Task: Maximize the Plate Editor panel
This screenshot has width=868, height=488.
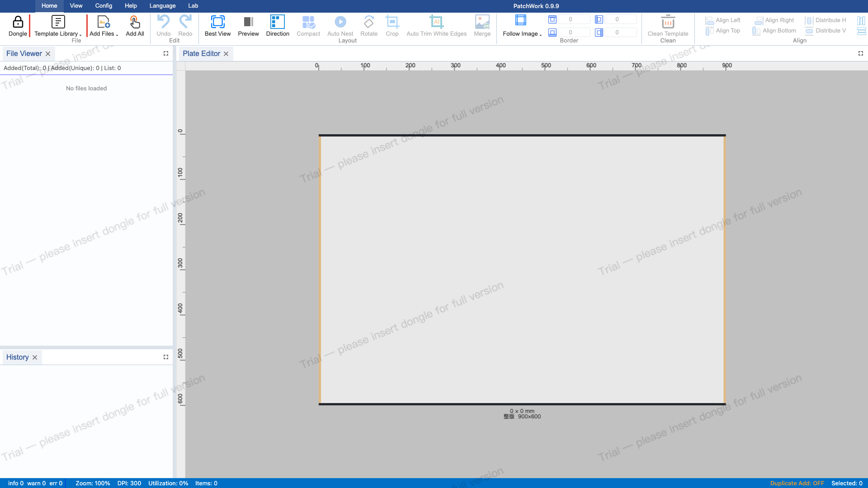Action: (861, 53)
